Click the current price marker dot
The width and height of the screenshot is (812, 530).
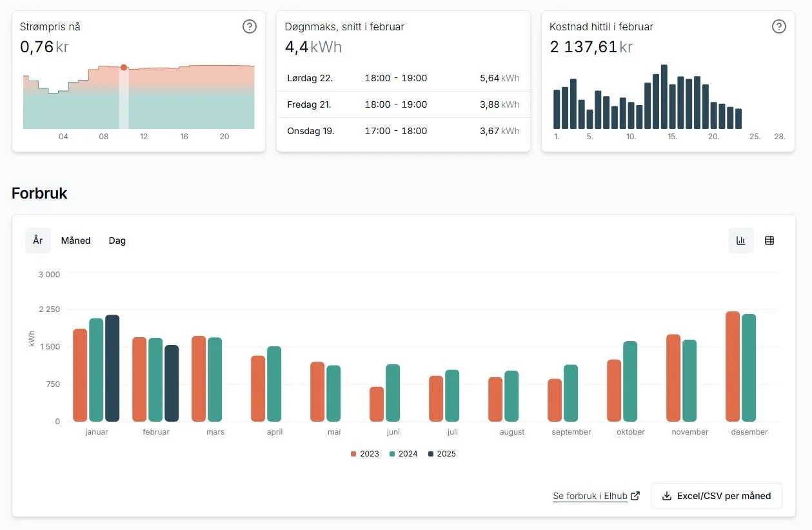pos(124,68)
